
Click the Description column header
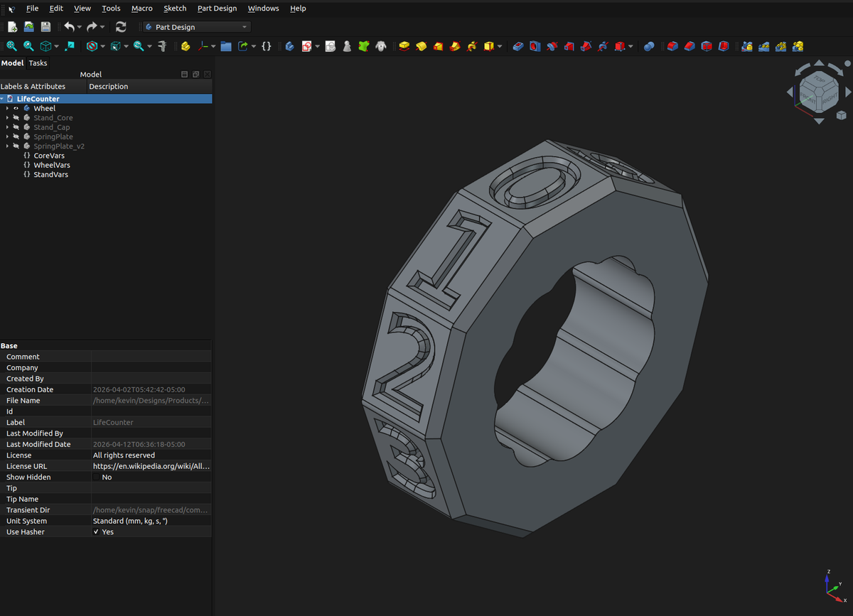[149, 87]
